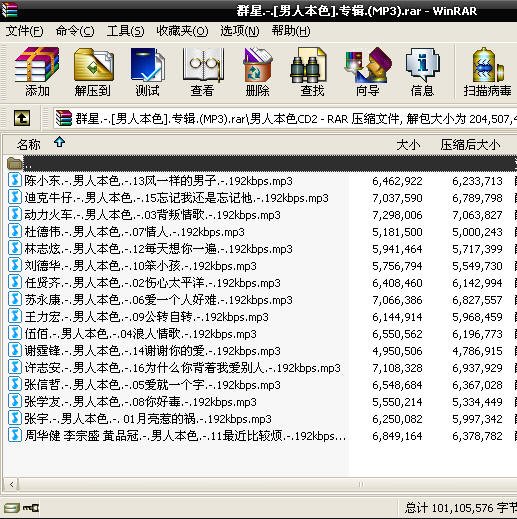Screen dimensions: 517x519
Task: Go up one level with arrow button
Action: coord(22,118)
